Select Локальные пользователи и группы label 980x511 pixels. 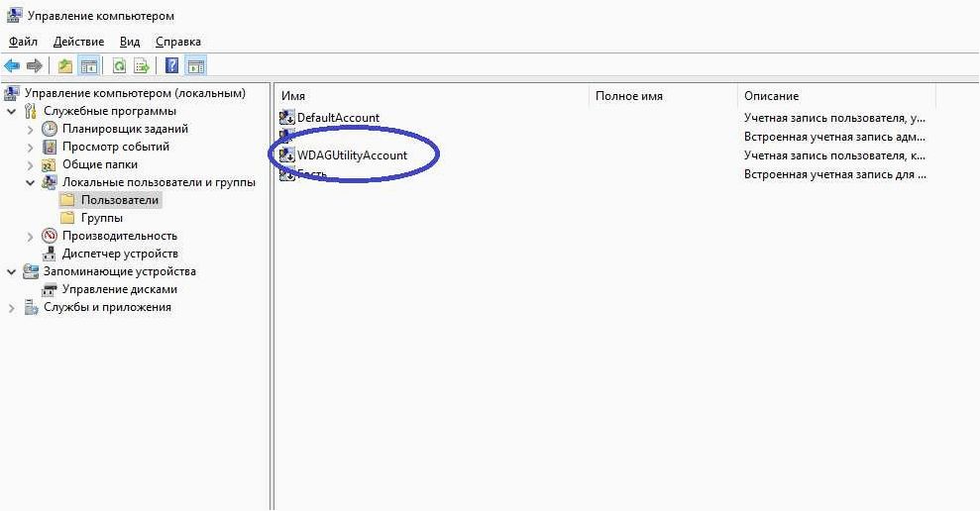(159, 182)
